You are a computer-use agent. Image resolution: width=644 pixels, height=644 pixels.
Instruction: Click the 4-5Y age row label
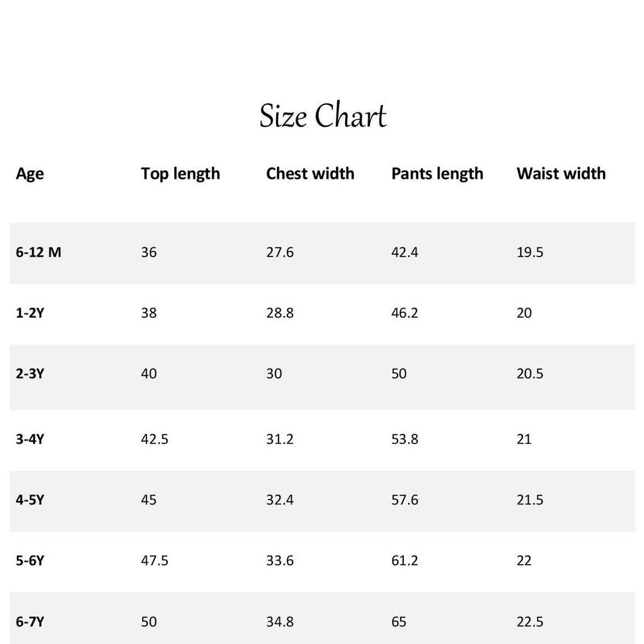tap(30, 500)
